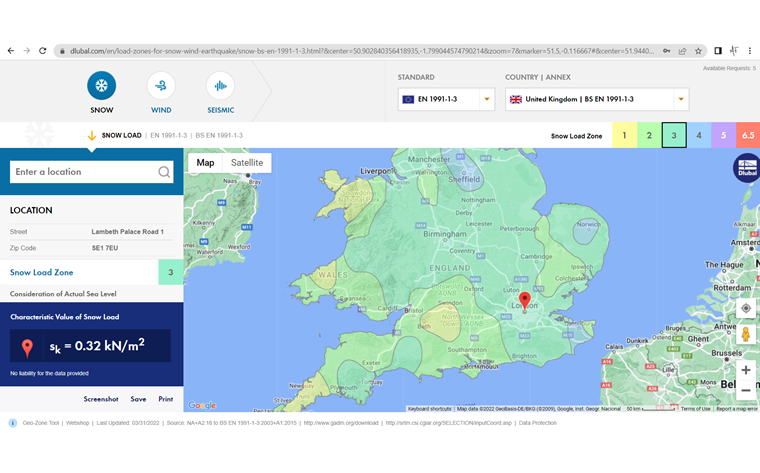760x473 pixels.
Task: Open the Standard EN 1991-1-3 dropdown
Action: point(446,99)
